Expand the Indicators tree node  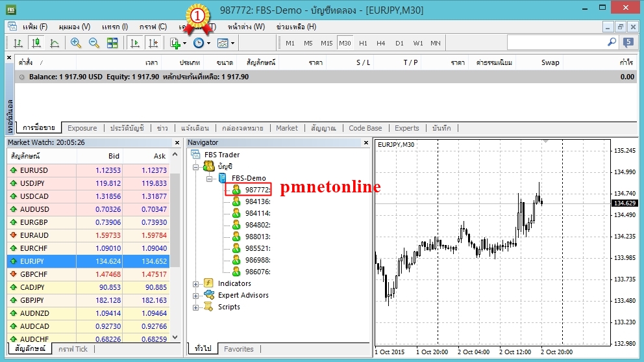coord(196,284)
